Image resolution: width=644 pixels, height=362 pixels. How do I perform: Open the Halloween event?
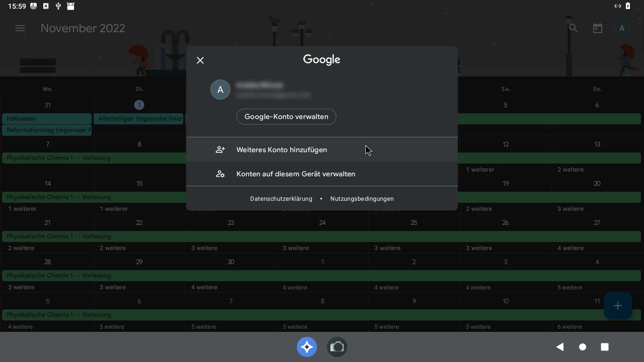point(47,119)
